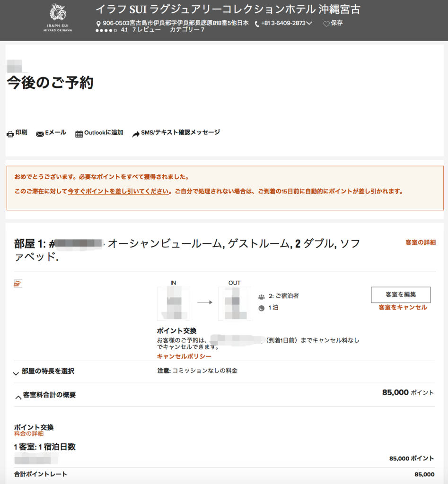Click phone number +81 3-6409-2873

[283, 23]
